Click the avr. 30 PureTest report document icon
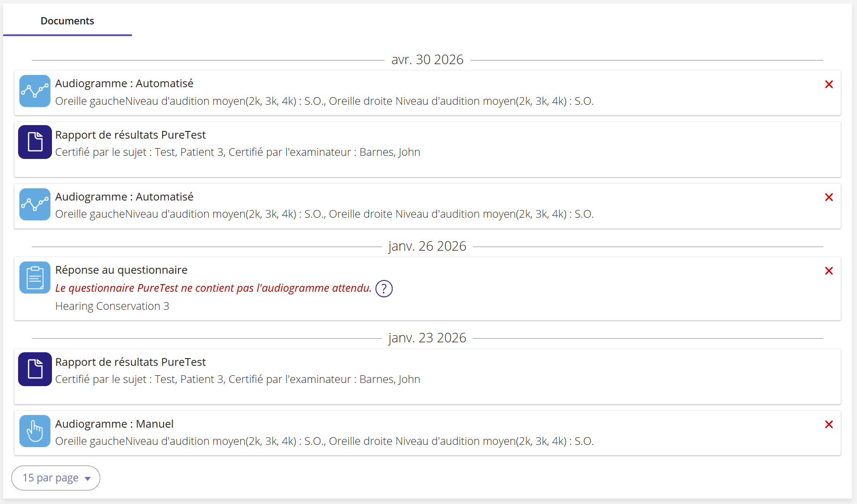Image resolution: width=857 pixels, height=504 pixels. point(35,142)
